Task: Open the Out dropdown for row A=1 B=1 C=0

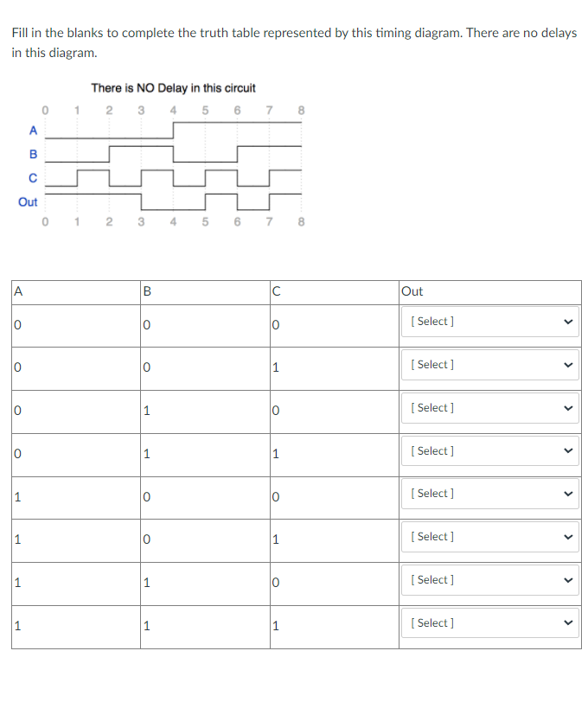Action: 489,579
